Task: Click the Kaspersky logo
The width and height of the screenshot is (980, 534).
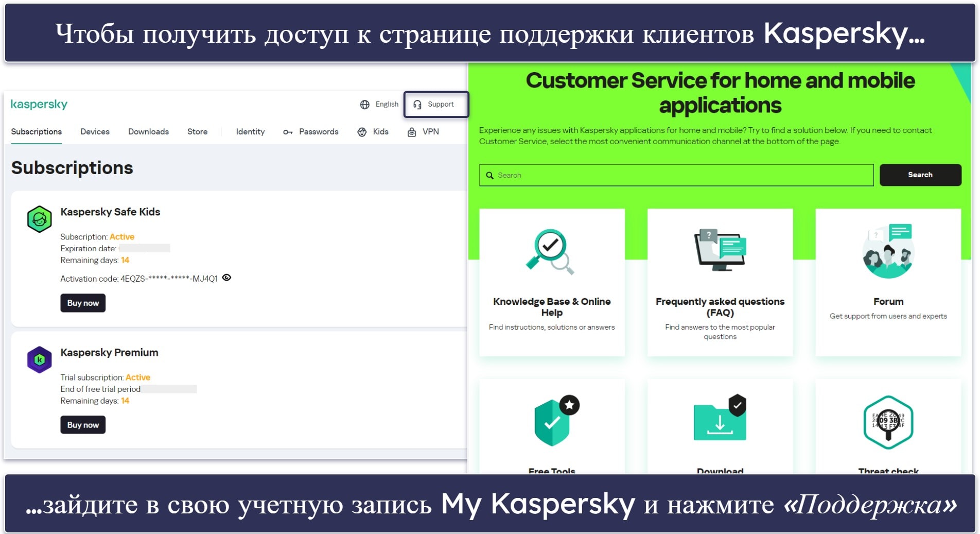Action: pos(39,105)
